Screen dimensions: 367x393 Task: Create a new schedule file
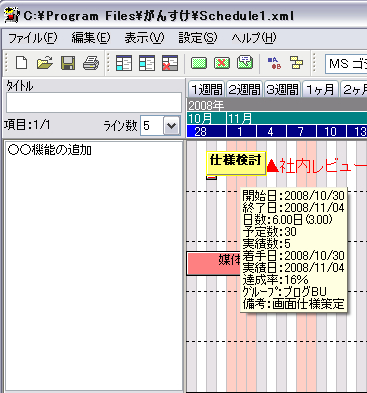[21, 63]
